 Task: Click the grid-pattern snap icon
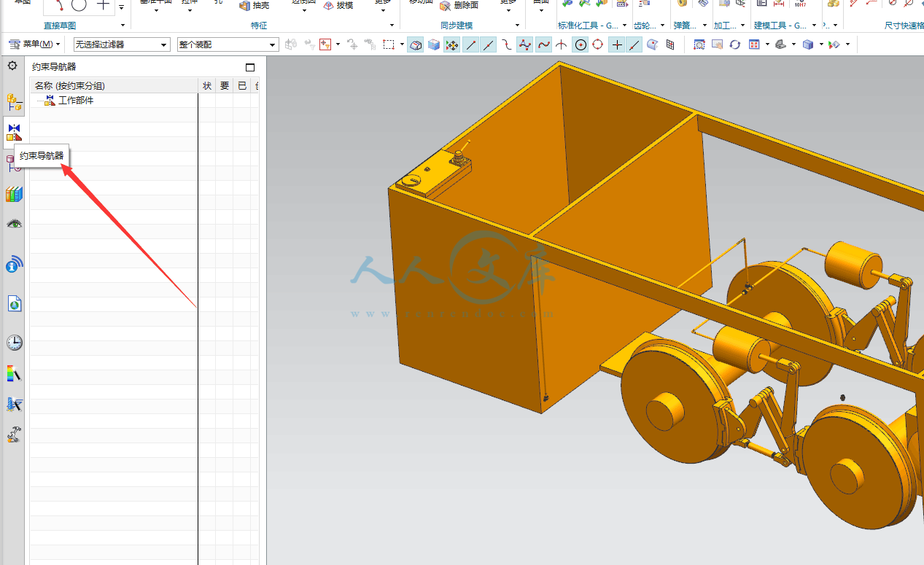(x=670, y=44)
